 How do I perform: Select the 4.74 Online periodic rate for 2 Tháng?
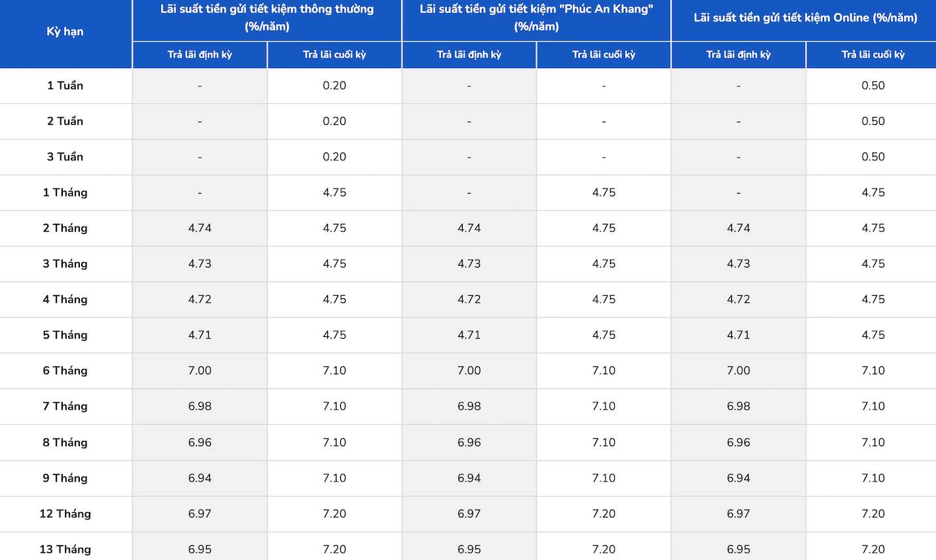point(738,228)
